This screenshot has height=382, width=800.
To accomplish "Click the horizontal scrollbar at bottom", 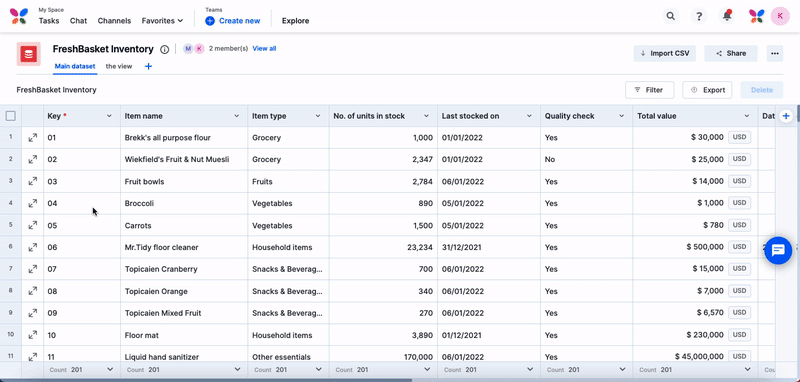I will point(206,380).
